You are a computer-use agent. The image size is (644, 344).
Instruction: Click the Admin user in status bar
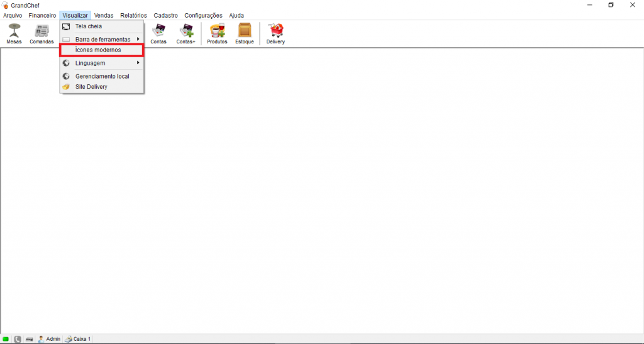click(49, 339)
